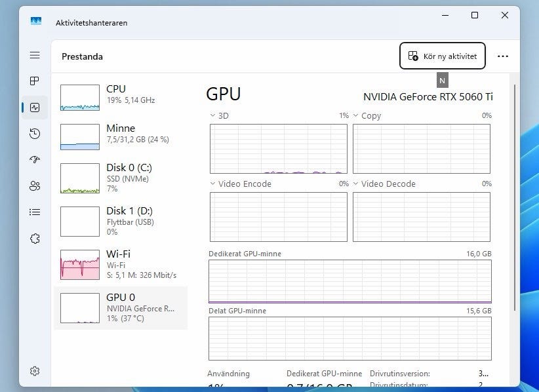Image resolution: width=539 pixels, height=392 pixels.
Task: Click the vertical scrollbar in GPU pane
Action: tap(515, 197)
